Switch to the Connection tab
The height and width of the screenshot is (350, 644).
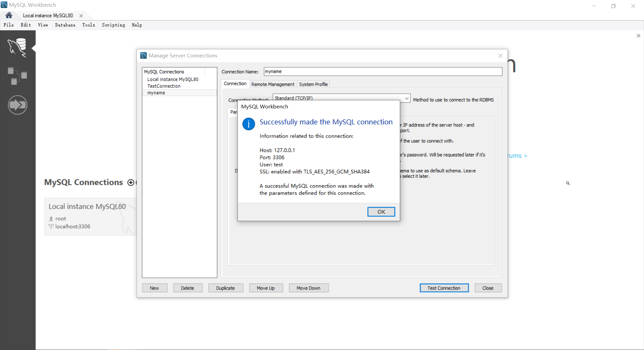point(235,84)
